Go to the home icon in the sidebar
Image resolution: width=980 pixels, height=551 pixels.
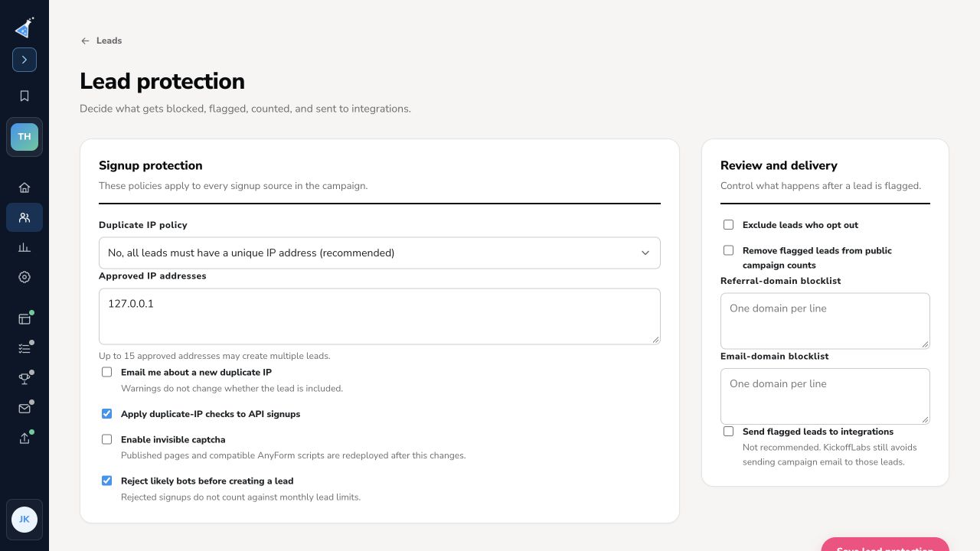(x=24, y=187)
